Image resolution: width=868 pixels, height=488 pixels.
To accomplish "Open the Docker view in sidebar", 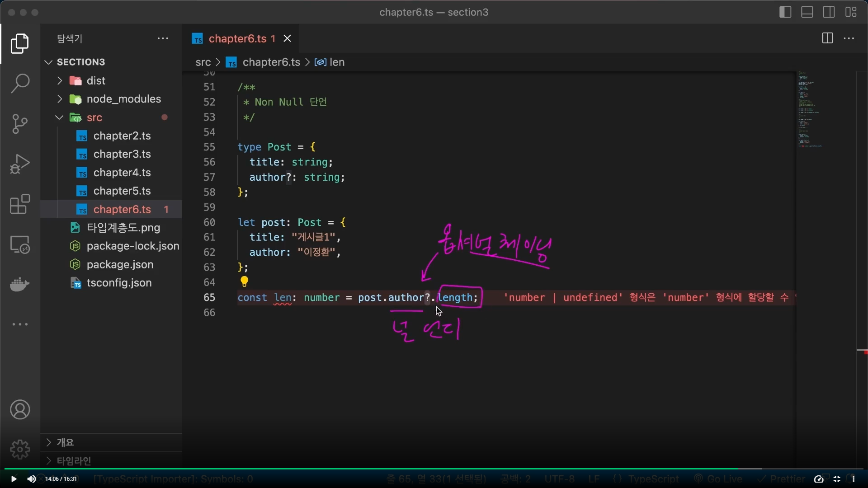I will [x=20, y=285].
